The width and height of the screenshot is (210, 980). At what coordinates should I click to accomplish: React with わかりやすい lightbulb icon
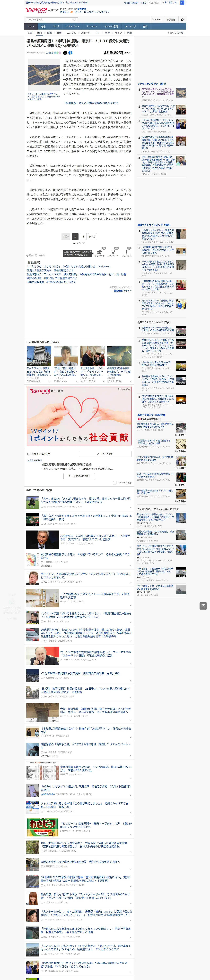[x=113, y=252]
